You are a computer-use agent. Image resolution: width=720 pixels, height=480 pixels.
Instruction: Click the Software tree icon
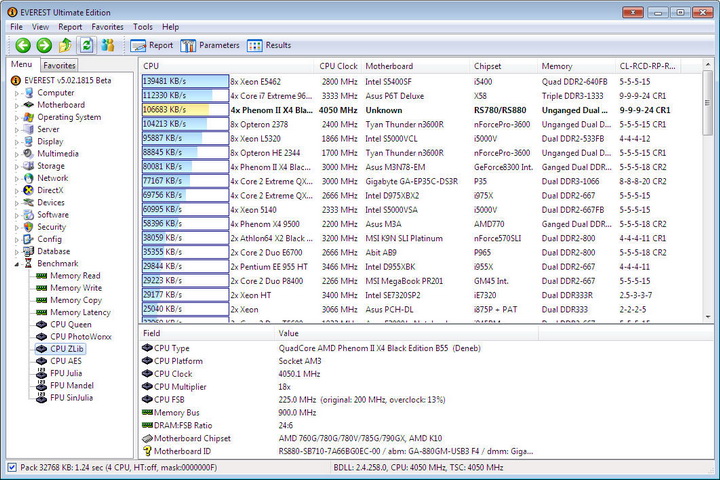tap(29, 215)
